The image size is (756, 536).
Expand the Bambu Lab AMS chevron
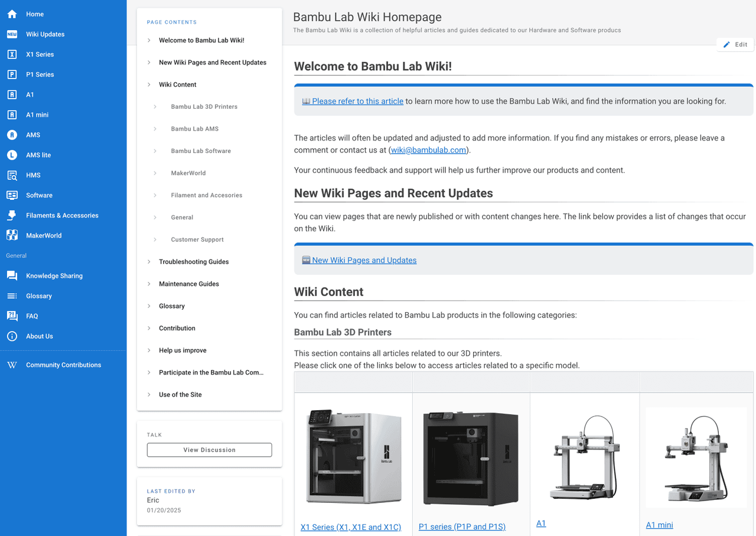click(155, 129)
